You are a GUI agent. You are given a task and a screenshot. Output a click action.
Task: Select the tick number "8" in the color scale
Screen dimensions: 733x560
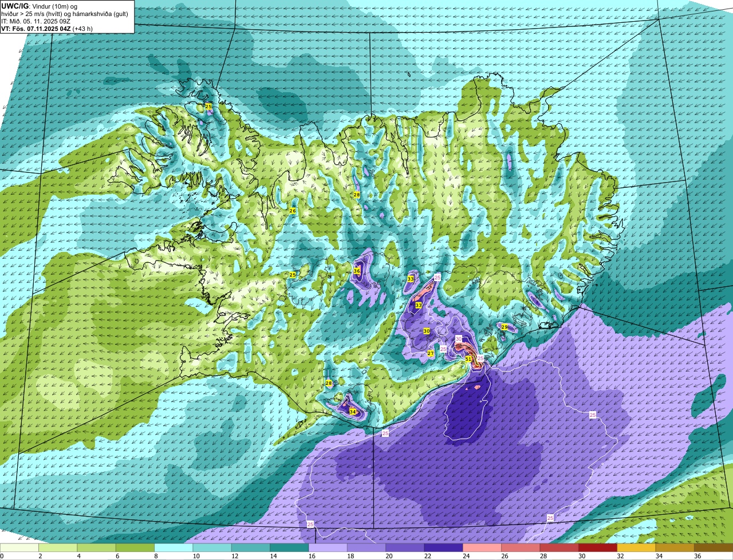coord(156,556)
